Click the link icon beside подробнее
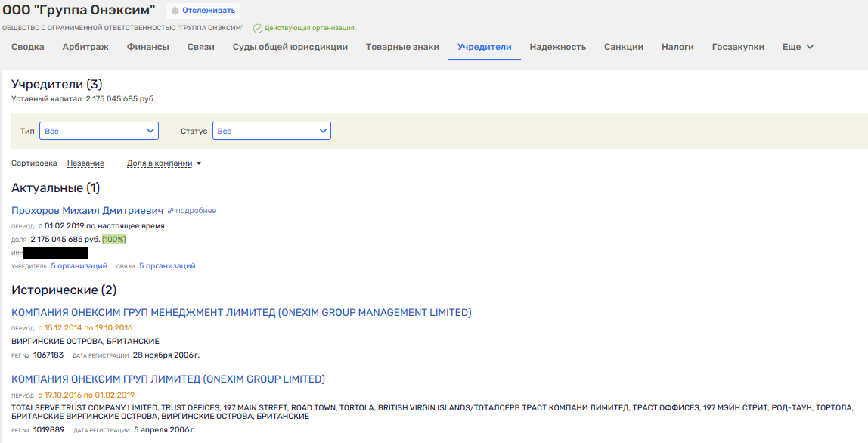Viewport: 868px width, 443px height. [x=171, y=211]
